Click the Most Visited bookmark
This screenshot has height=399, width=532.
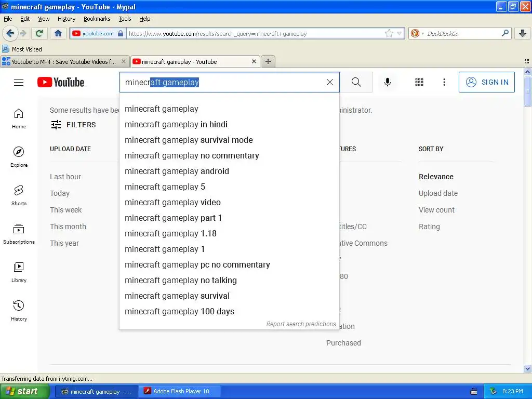pos(22,49)
